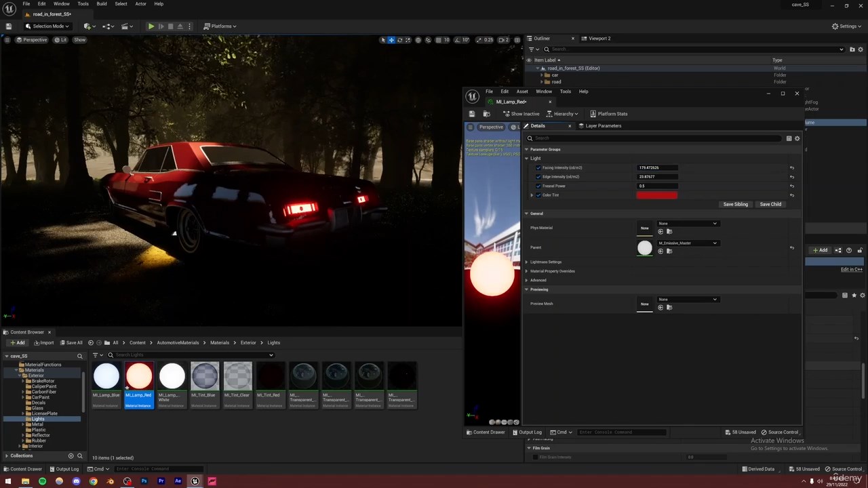Click Browse to asset icon under Parent

click(x=669, y=251)
